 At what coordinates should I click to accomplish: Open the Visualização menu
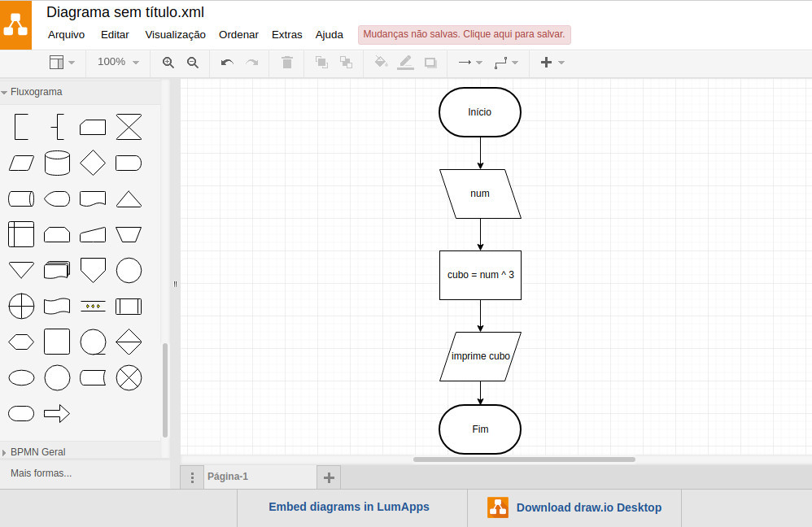click(x=175, y=35)
